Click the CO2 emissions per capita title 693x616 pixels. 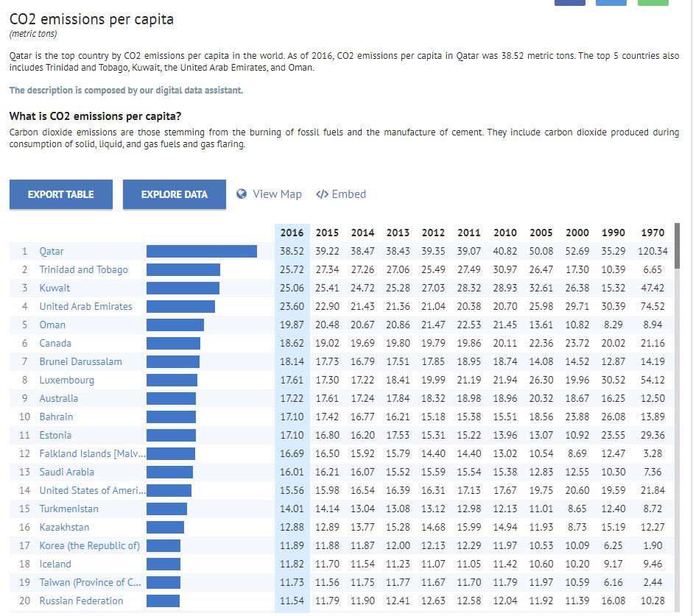tap(91, 19)
